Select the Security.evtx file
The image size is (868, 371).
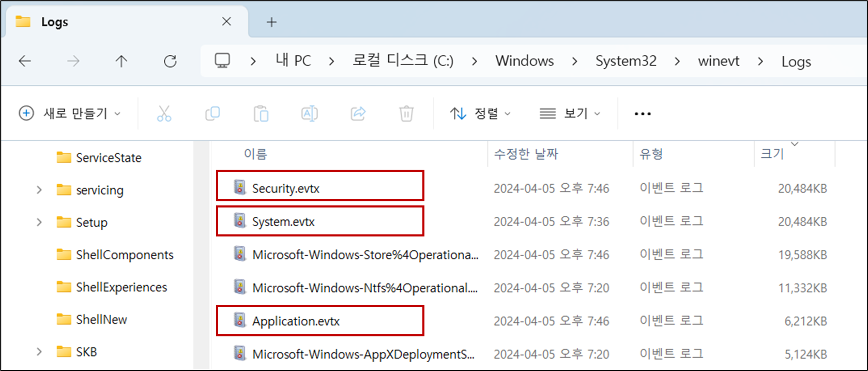tap(285, 188)
